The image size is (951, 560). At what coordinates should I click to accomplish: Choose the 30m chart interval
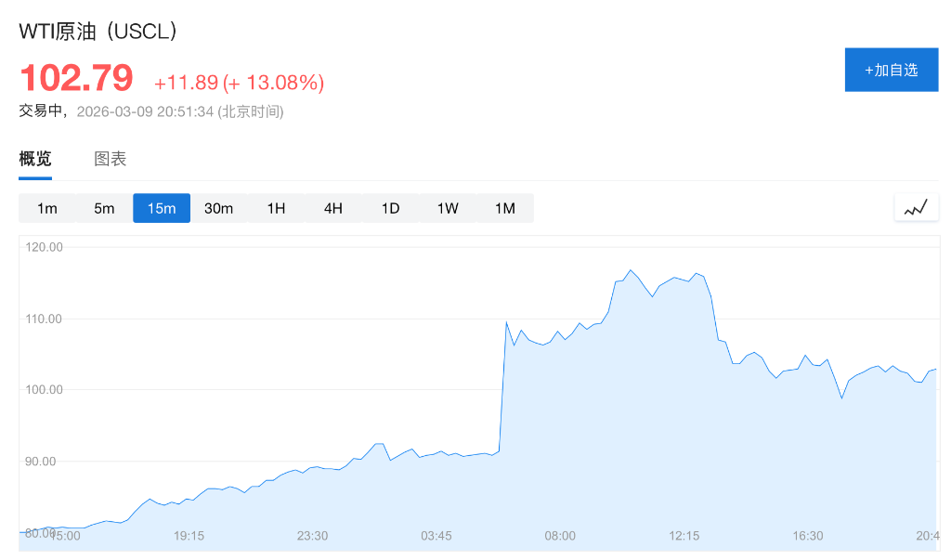(218, 208)
